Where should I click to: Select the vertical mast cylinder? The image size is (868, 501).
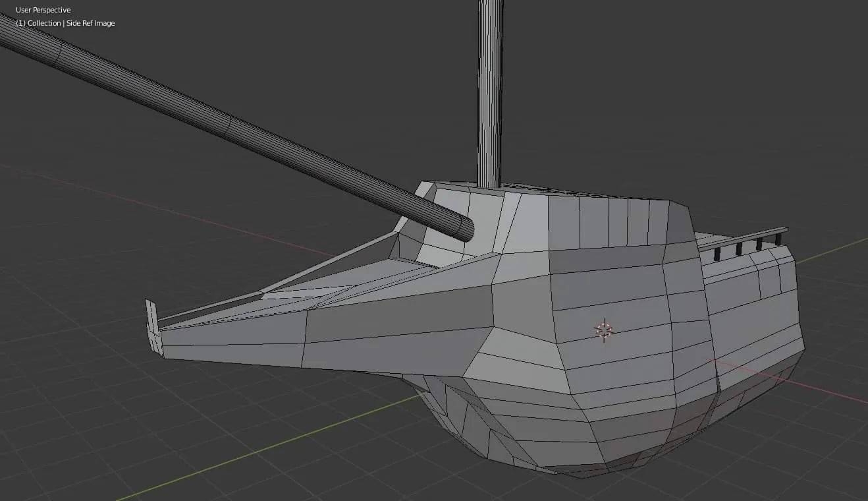pos(489,94)
